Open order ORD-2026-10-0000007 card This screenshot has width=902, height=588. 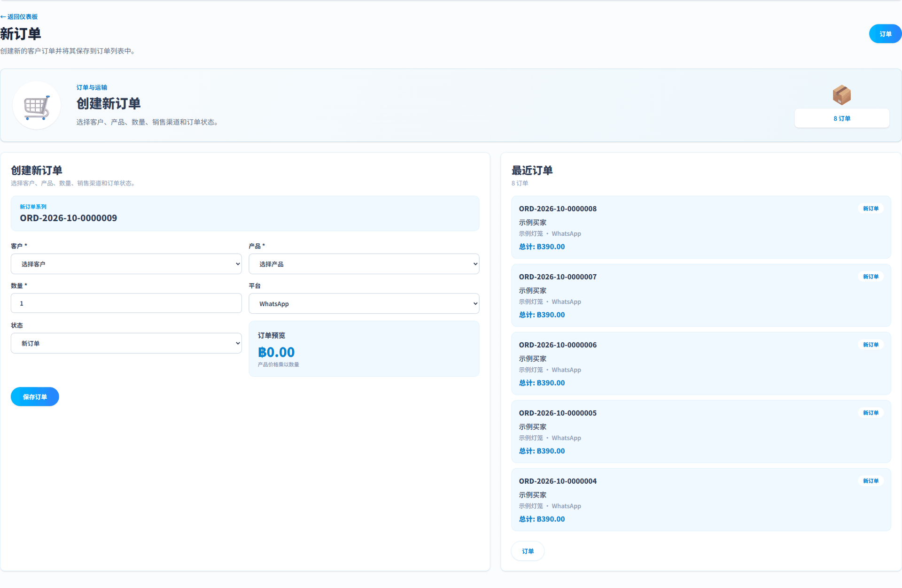(x=701, y=295)
